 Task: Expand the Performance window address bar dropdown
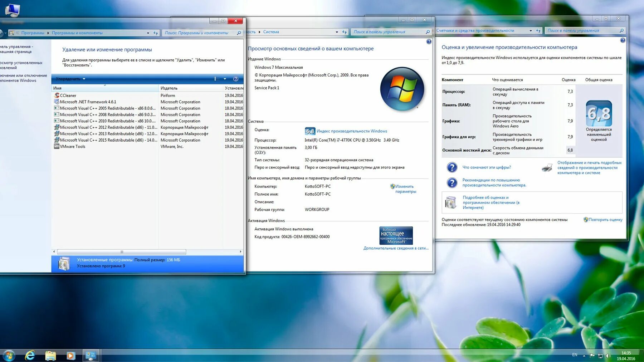pos(531,30)
